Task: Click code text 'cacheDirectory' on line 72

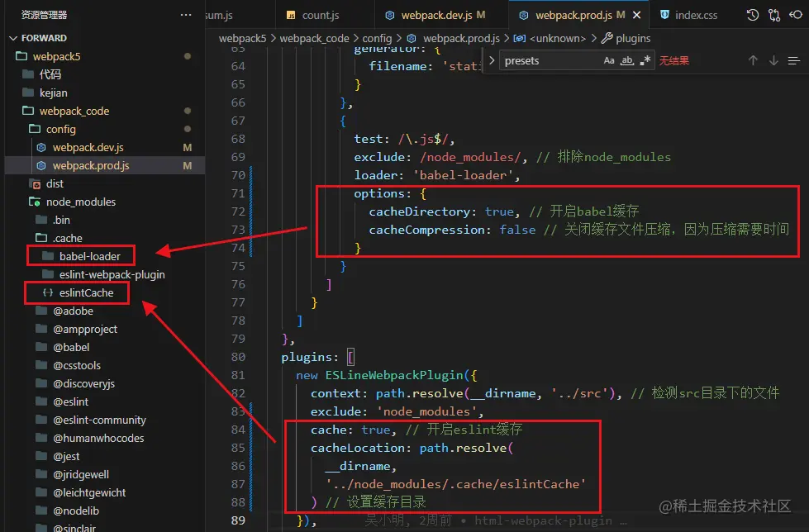Action: pos(419,211)
